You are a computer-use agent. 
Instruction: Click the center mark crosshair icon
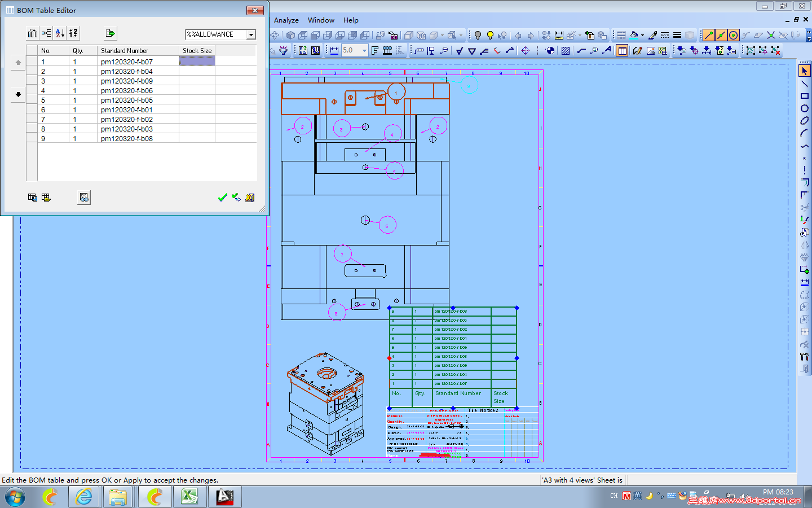click(526, 50)
